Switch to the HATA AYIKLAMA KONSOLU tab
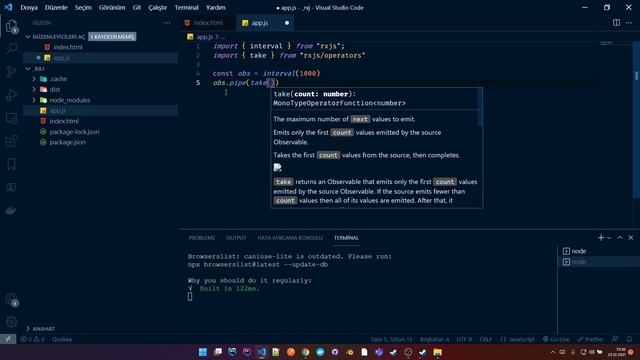 (290, 238)
